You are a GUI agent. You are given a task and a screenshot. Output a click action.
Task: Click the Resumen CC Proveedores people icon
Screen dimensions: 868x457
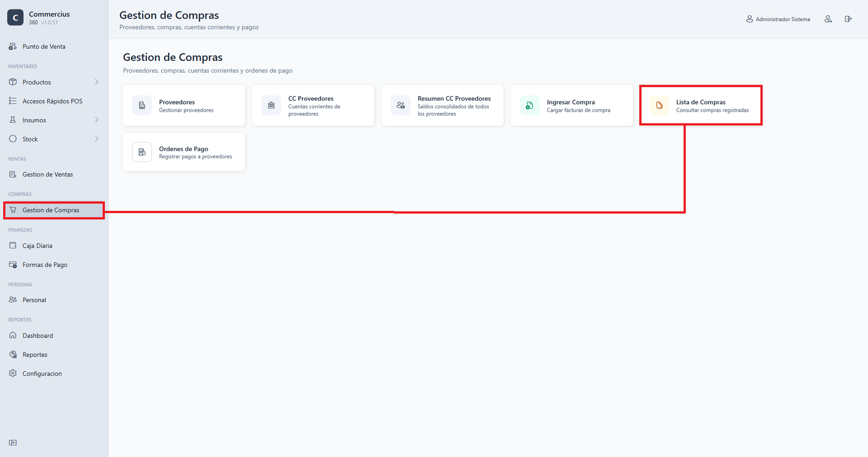click(x=400, y=105)
